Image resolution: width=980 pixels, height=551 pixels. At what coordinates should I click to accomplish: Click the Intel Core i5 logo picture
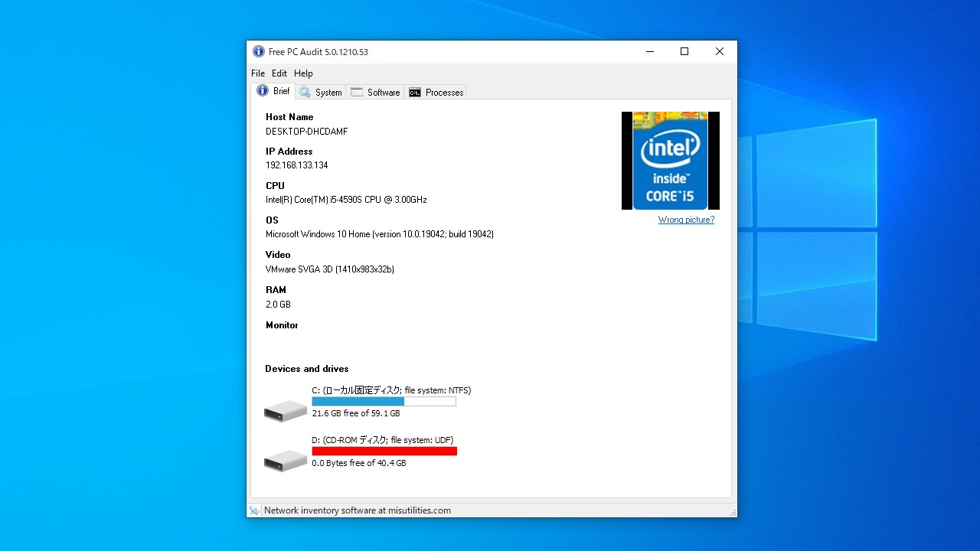click(x=671, y=161)
